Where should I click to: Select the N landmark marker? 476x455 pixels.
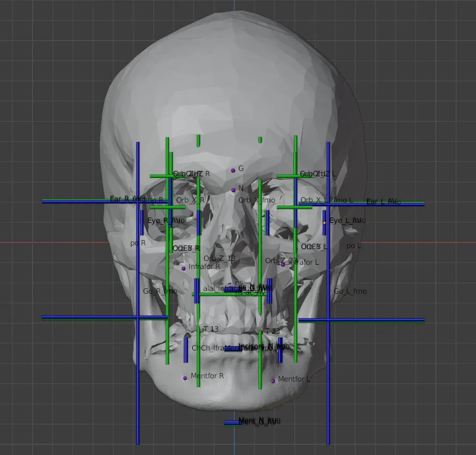pyautogui.click(x=234, y=189)
